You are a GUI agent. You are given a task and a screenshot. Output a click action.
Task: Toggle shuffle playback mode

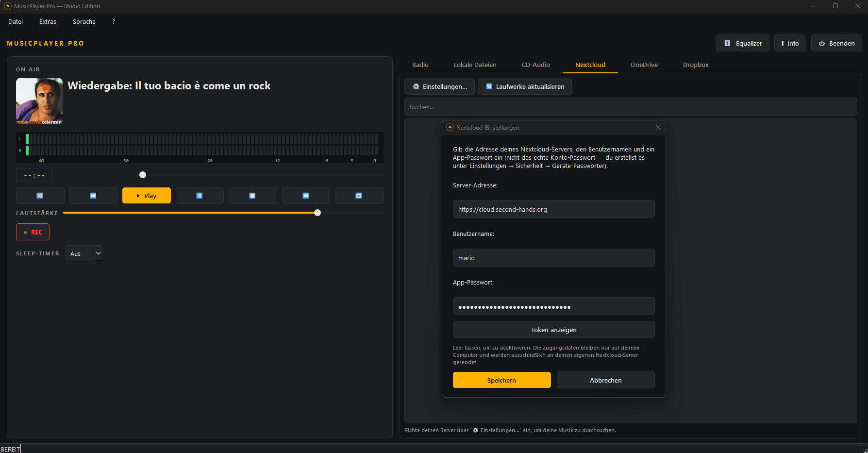(x=40, y=196)
